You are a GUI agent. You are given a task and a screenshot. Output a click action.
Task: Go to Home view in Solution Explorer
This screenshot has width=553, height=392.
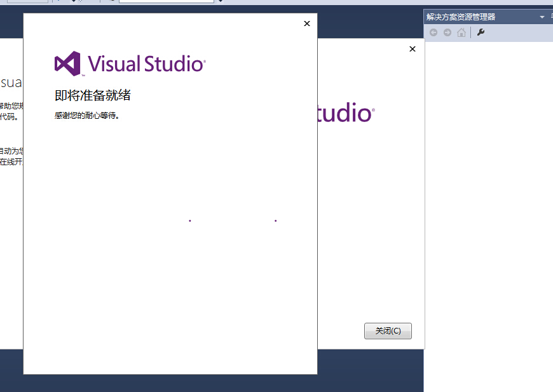pos(461,33)
